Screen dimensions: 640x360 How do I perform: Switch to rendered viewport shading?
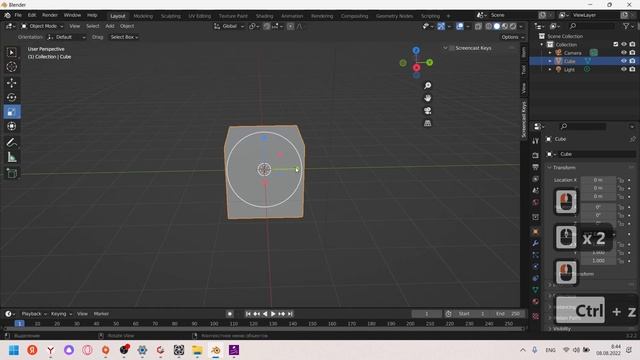point(513,26)
